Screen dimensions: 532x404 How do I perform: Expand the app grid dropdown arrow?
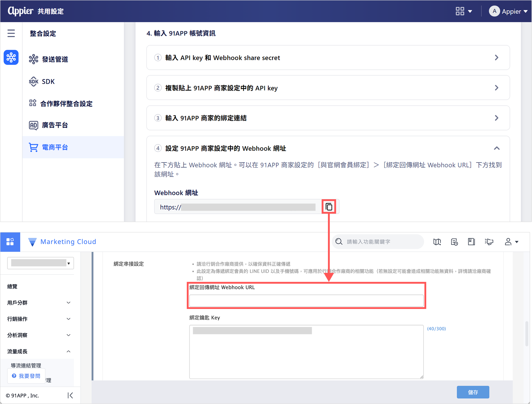[470, 11]
